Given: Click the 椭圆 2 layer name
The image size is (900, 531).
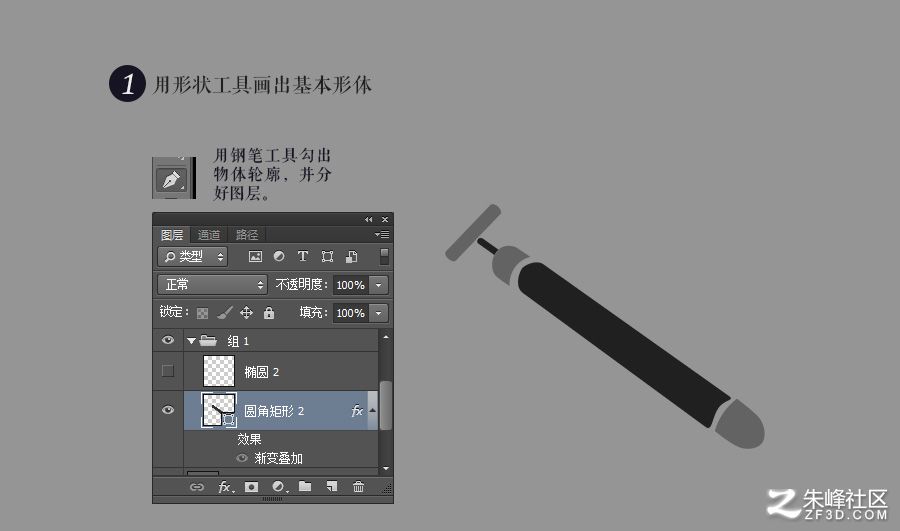Looking at the screenshot, I should click(262, 372).
